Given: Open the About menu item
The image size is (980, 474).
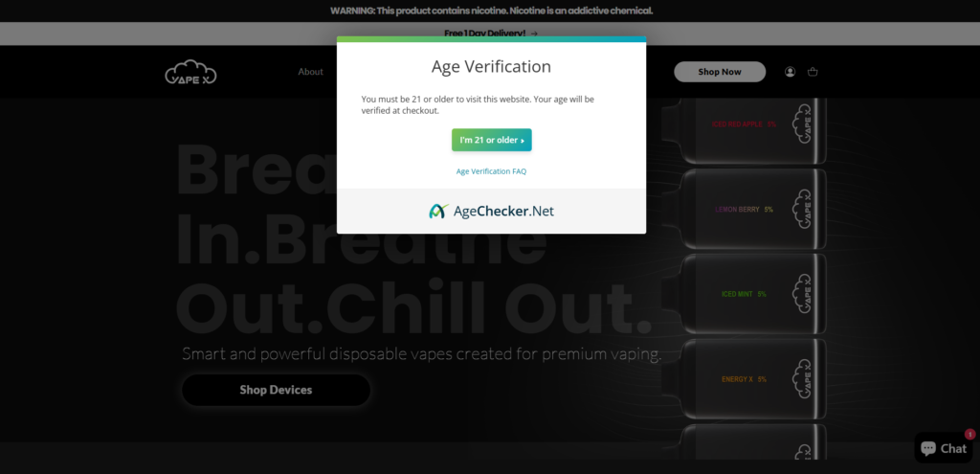Looking at the screenshot, I should pos(311,72).
